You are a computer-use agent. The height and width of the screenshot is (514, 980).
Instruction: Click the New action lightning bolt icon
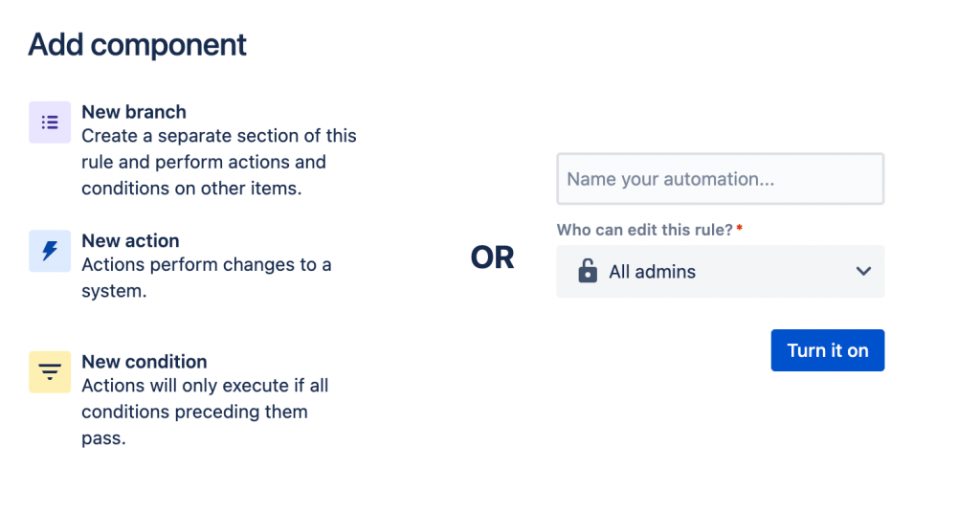click(x=50, y=251)
